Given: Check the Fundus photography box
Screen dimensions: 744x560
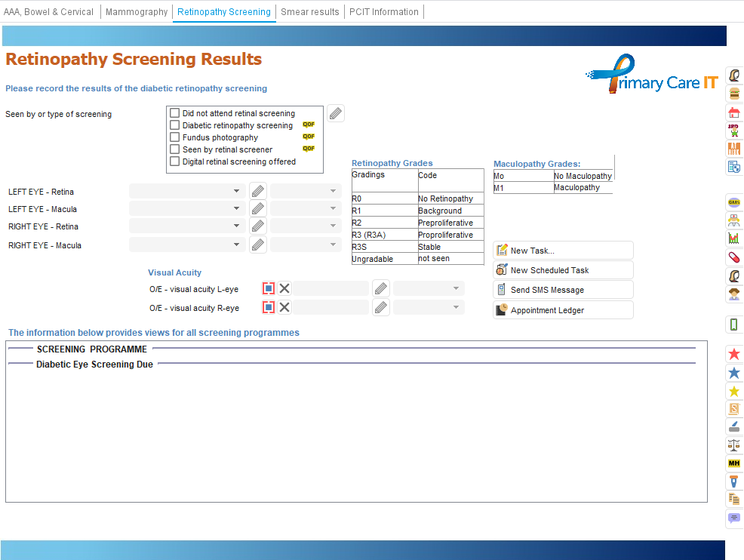Looking at the screenshot, I should click(x=175, y=137).
